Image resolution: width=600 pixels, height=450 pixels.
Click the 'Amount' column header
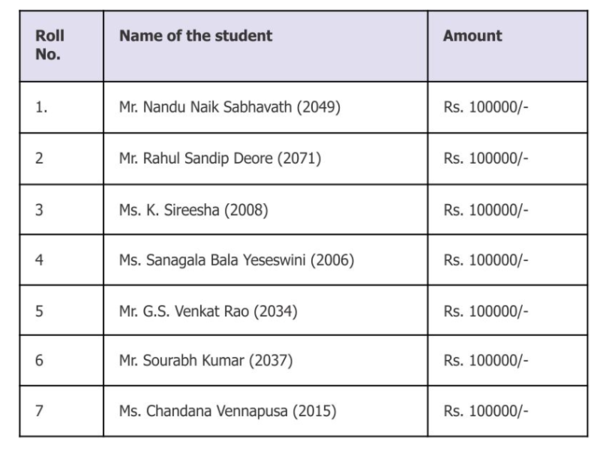tap(472, 36)
